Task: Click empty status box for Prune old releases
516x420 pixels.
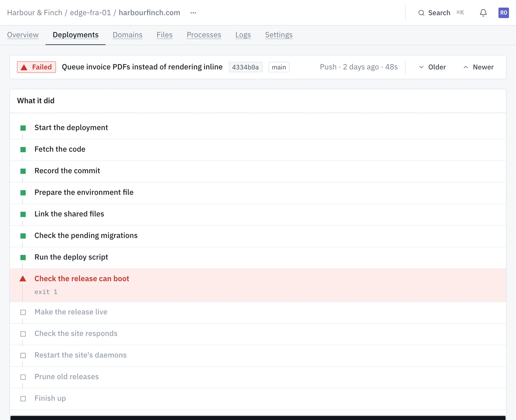Action: pyautogui.click(x=23, y=377)
